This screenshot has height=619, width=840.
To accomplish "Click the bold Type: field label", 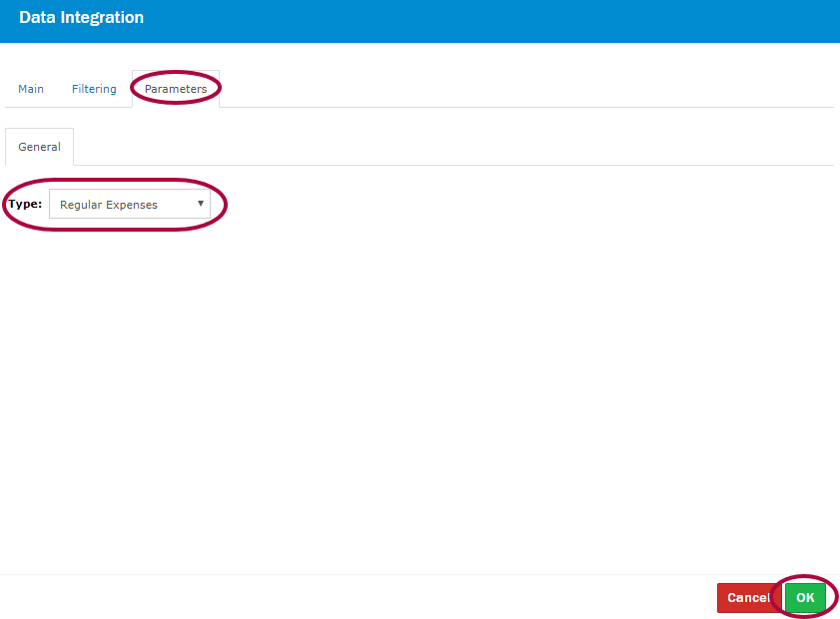I will (x=25, y=204).
